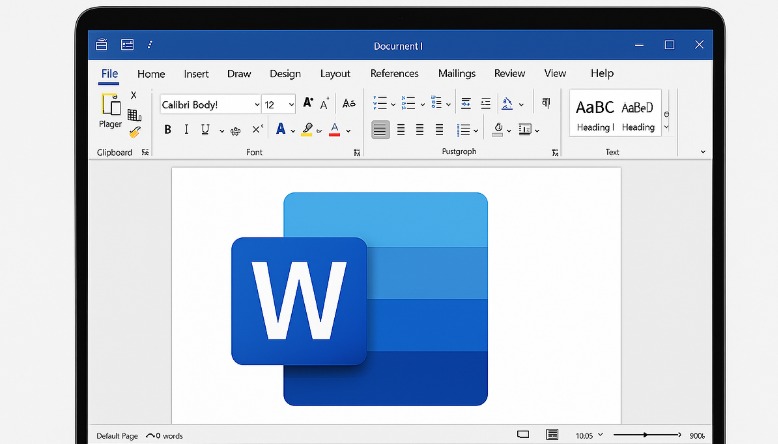The image size is (778, 444).
Task: Click the first quick access title bar icon
Action: tap(102, 45)
